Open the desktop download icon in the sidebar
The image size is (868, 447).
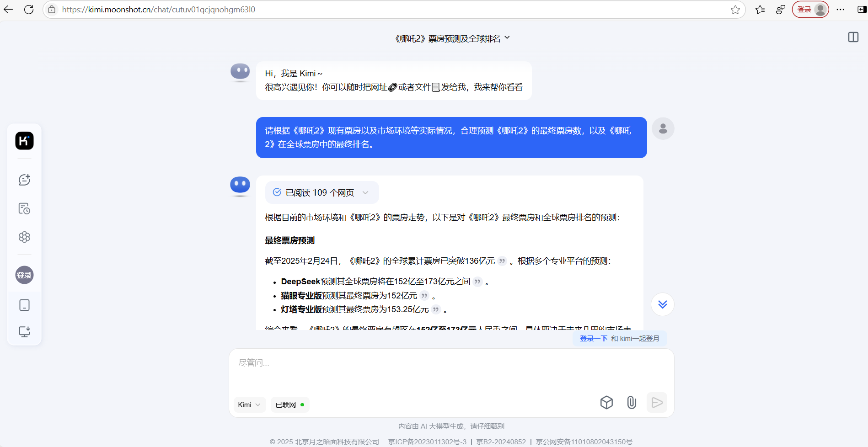pyautogui.click(x=24, y=332)
